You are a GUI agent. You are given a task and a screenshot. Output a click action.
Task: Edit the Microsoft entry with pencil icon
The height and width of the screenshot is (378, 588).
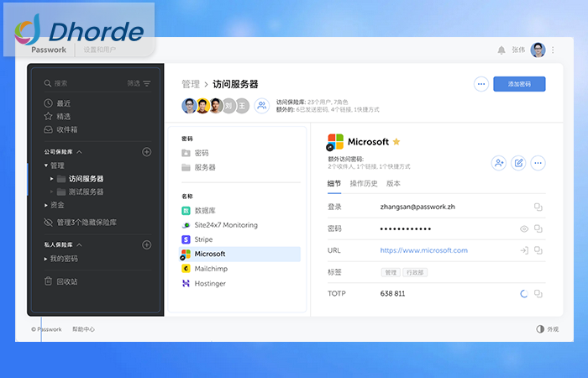coord(518,163)
